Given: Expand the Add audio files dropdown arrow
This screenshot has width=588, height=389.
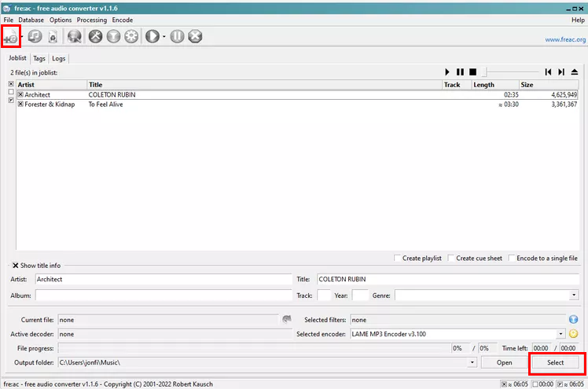Looking at the screenshot, I should (22, 37).
